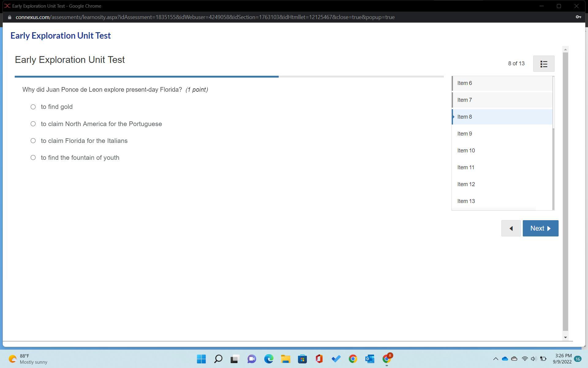Open Microsoft Store from the taskbar
Viewport: 588px width, 368px height.
[x=302, y=359]
